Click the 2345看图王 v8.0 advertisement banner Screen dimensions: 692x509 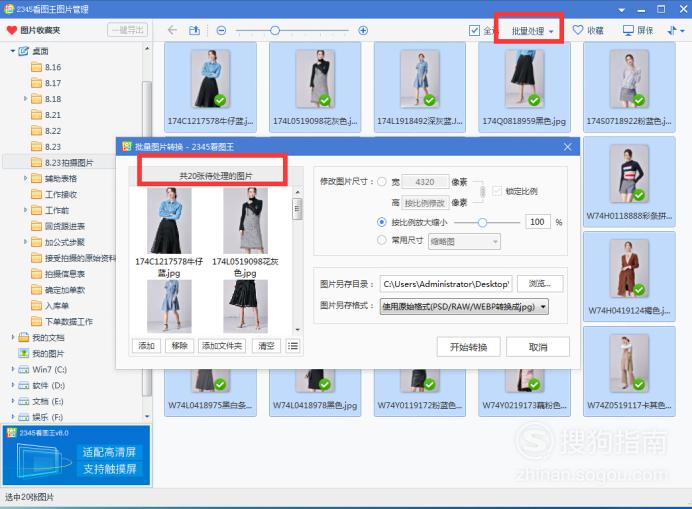click(x=76, y=455)
